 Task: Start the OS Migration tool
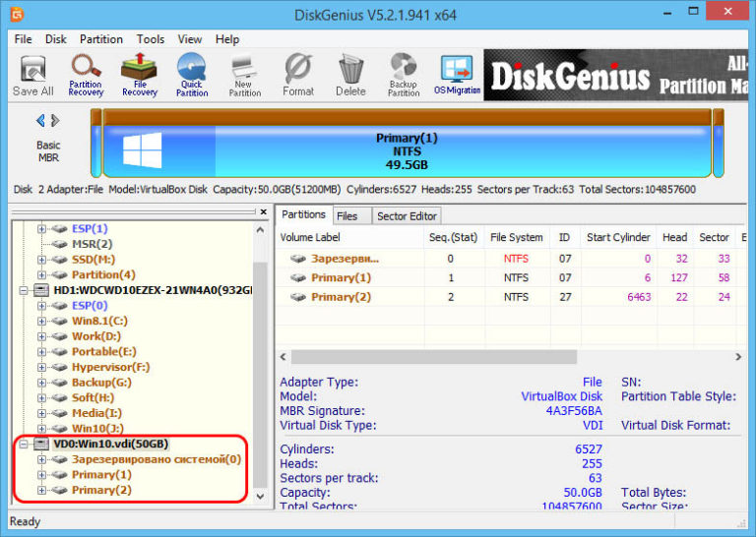[x=457, y=75]
